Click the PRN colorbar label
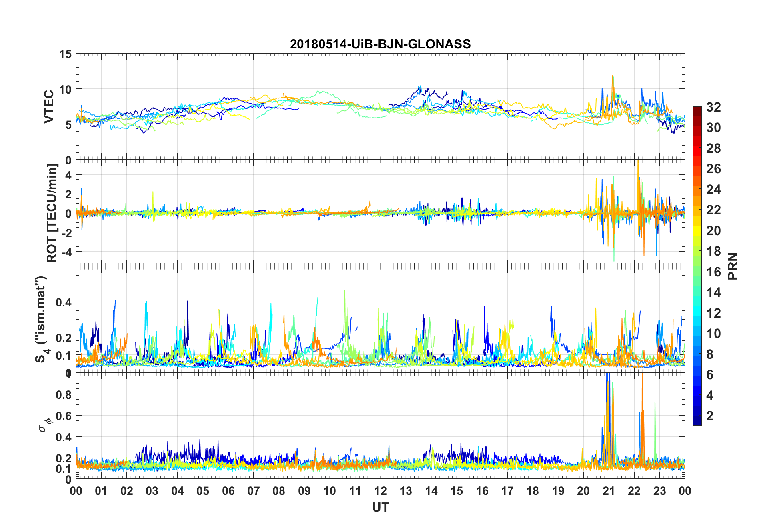761x532 pixels. point(733,266)
